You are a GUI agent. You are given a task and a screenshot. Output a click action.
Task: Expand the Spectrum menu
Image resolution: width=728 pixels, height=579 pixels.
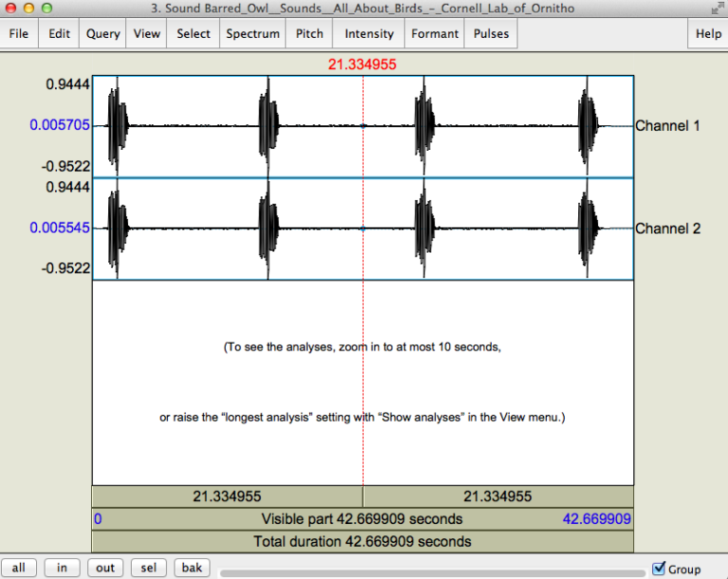tap(253, 34)
